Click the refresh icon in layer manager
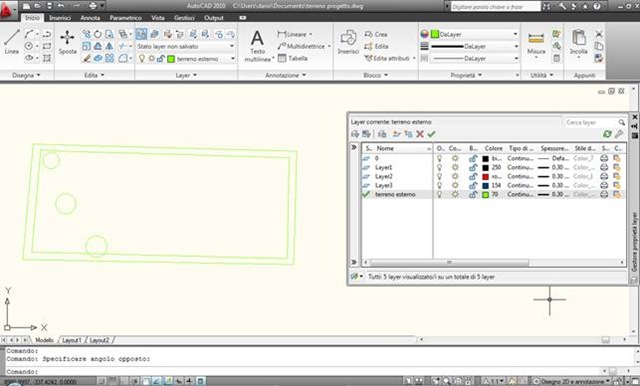Screen dimensions: 640x386 [x=607, y=134]
